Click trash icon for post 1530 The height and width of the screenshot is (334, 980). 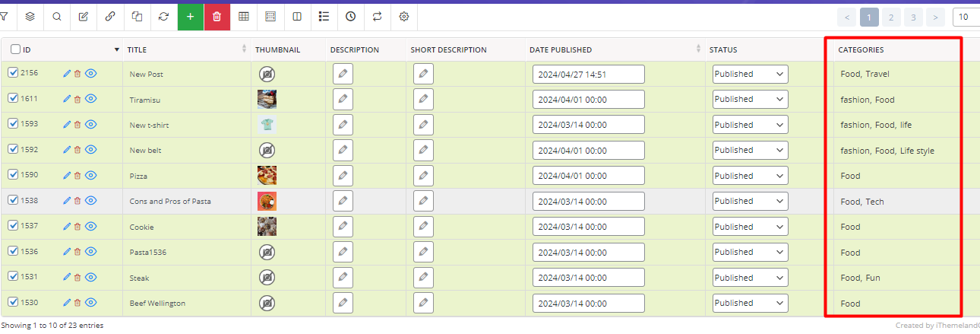(77, 303)
